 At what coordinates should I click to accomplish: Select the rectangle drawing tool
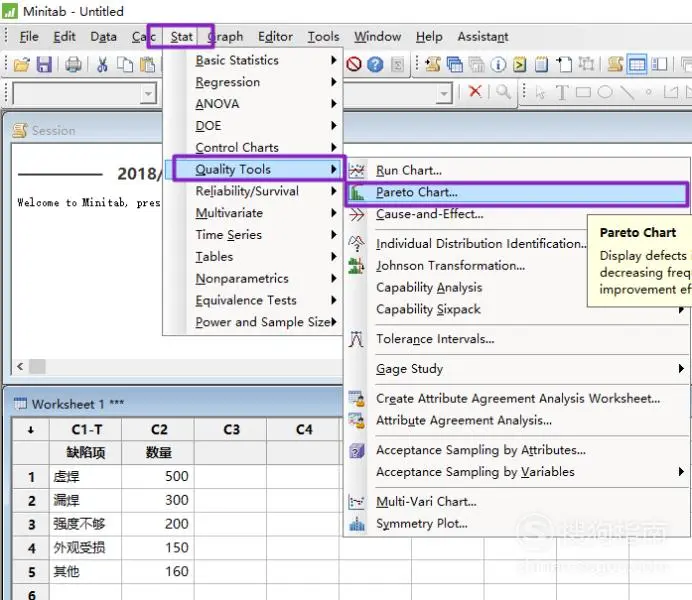point(583,92)
